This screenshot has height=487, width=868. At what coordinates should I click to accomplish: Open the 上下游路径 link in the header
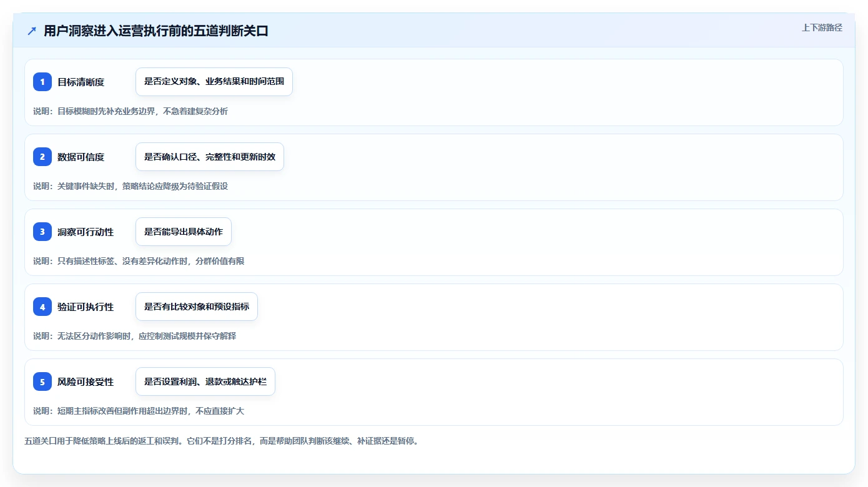pos(822,27)
